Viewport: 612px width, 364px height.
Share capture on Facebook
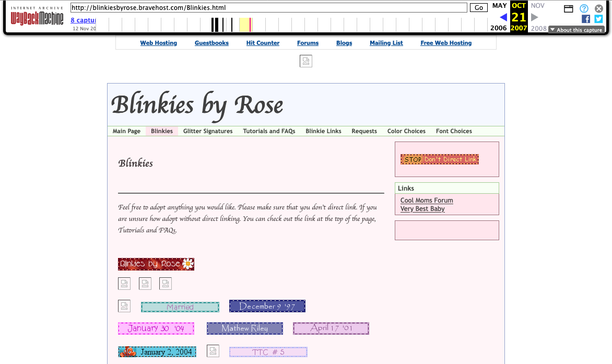[586, 19]
